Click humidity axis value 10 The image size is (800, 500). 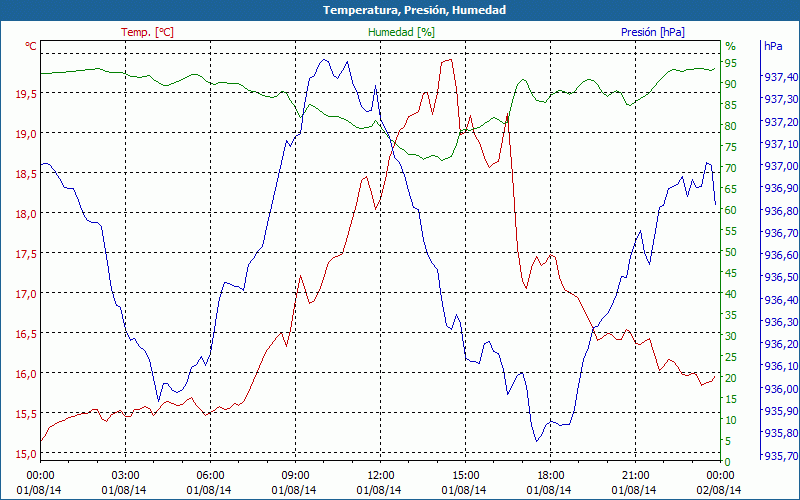731,420
